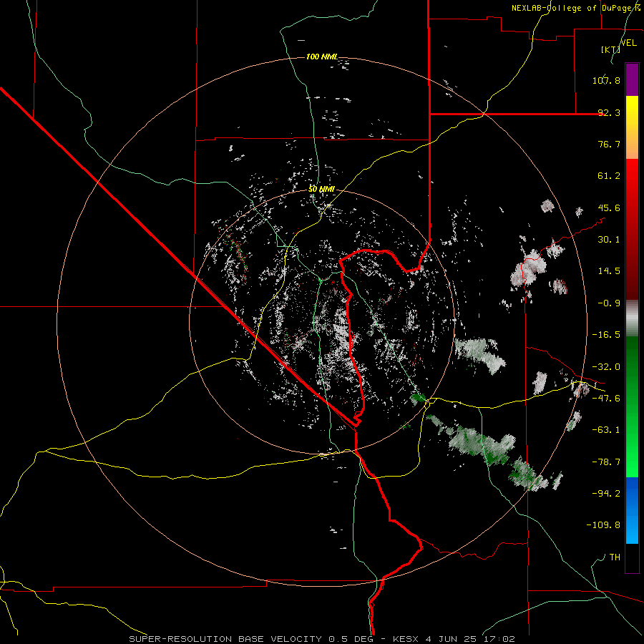644x644 pixels.
Task: Click the -16.5 scale value
Action: click(606, 335)
